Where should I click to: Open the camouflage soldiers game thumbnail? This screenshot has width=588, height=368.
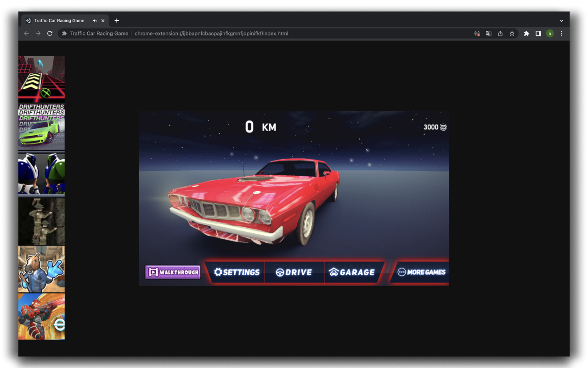41,222
